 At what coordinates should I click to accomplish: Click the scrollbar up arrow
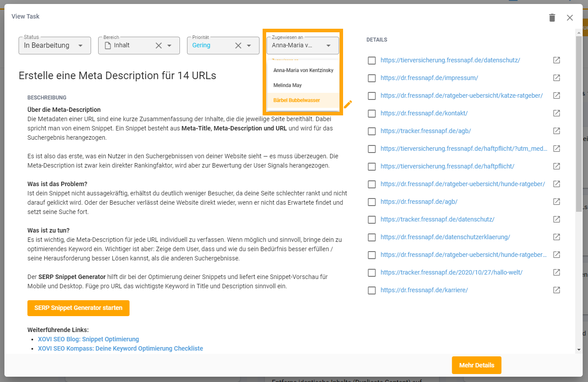[x=579, y=32]
